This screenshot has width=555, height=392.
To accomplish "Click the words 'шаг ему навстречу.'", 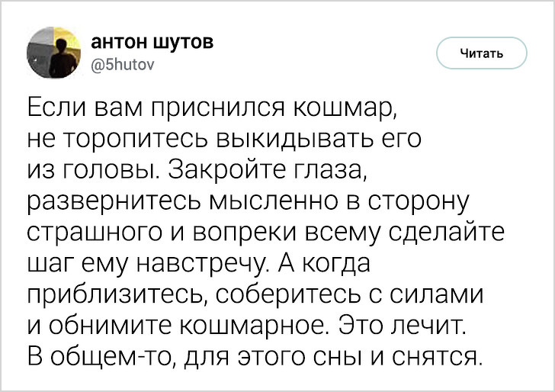I will coord(146,266).
